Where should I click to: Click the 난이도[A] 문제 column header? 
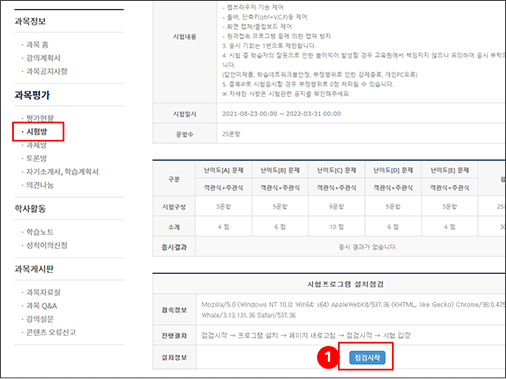(224, 170)
